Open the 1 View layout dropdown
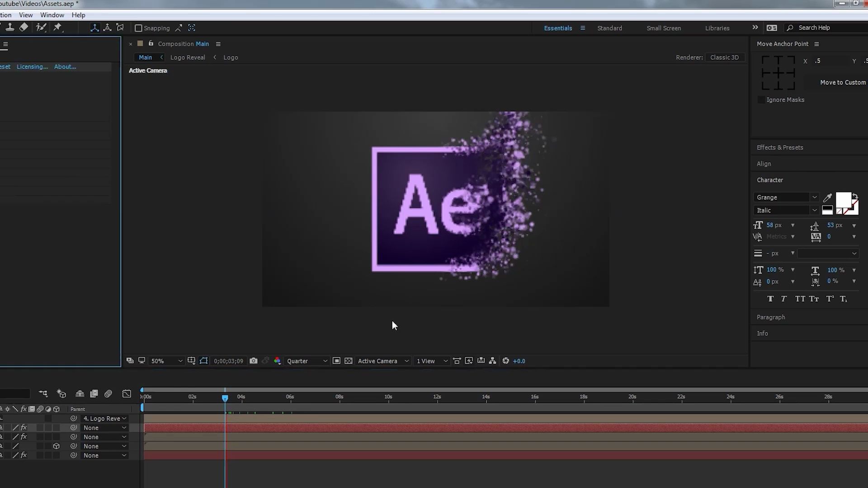 tap(432, 361)
